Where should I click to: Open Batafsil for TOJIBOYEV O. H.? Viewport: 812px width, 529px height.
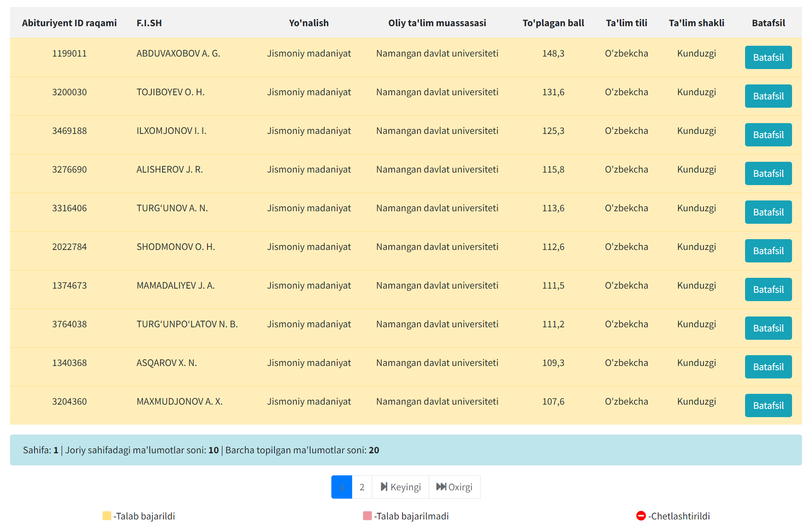768,96
